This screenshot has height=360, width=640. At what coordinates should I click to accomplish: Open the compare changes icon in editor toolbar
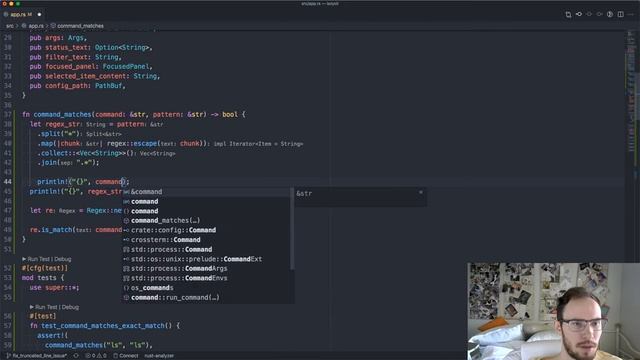pyautogui.click(x=568, y=14)
